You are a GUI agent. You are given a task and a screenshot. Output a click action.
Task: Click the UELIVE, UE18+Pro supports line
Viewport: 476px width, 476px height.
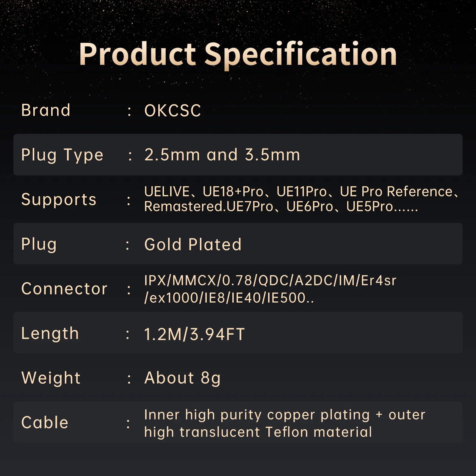300,192
